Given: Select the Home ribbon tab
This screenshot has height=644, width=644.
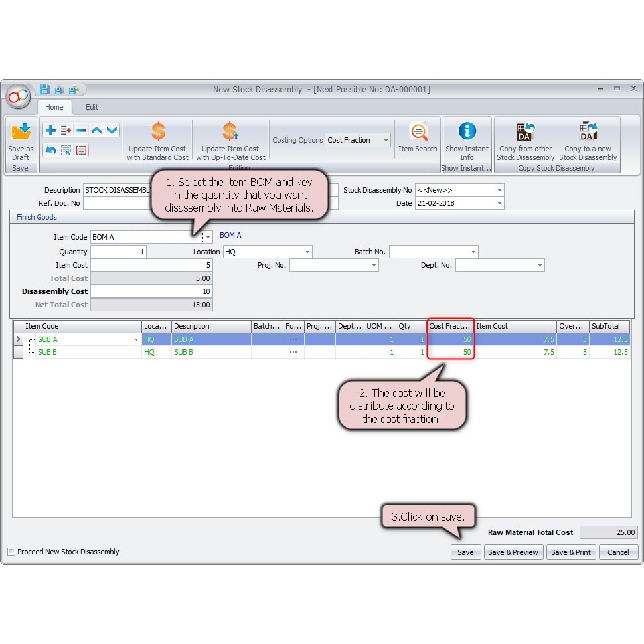Looking at the screenshot, I should pyautogui.click(x=54, y=107).
